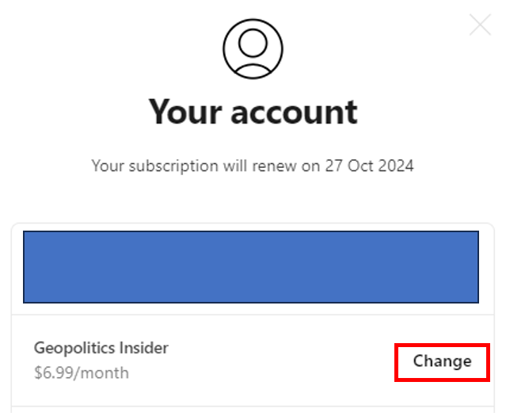Click the subscription renewal notice text
506x420 pixels.
[x=253, y=166]
